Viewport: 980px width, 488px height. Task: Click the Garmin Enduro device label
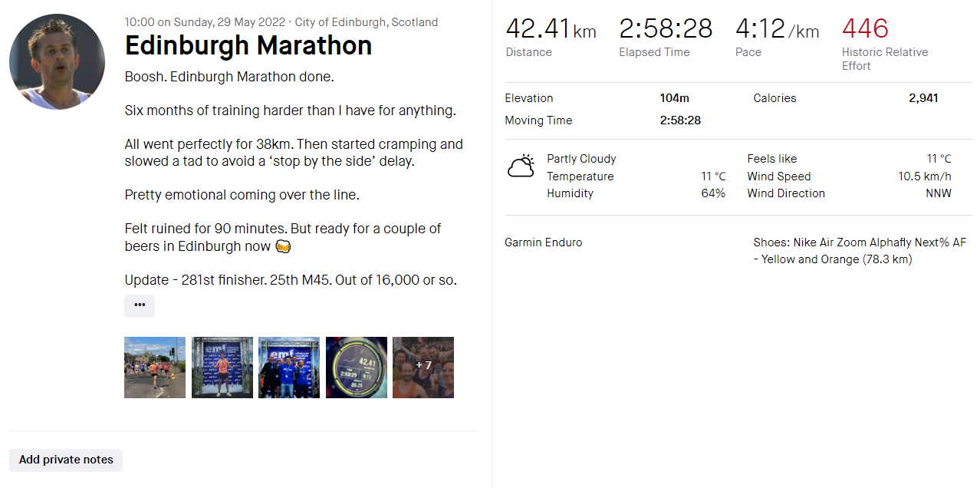(x=543, y=242)
